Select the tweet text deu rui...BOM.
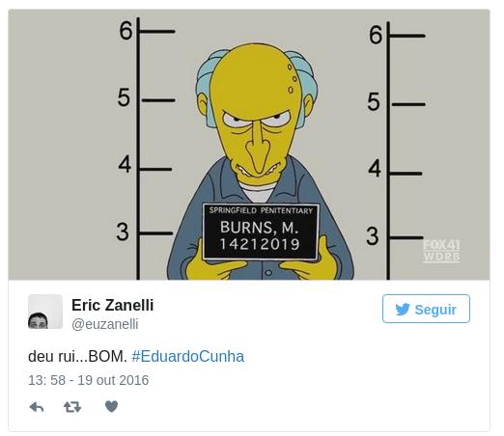 coord(77,356)
